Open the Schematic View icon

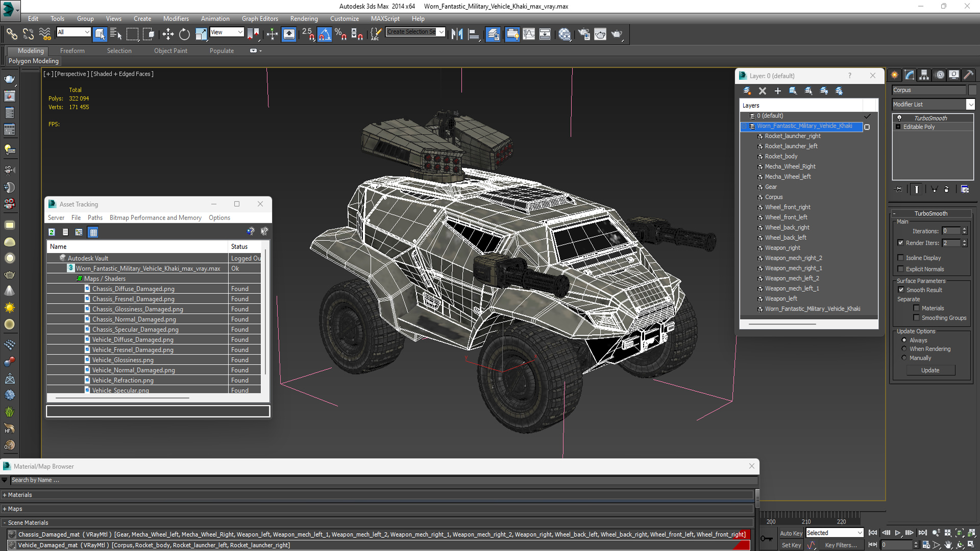(x=545, y=34)
